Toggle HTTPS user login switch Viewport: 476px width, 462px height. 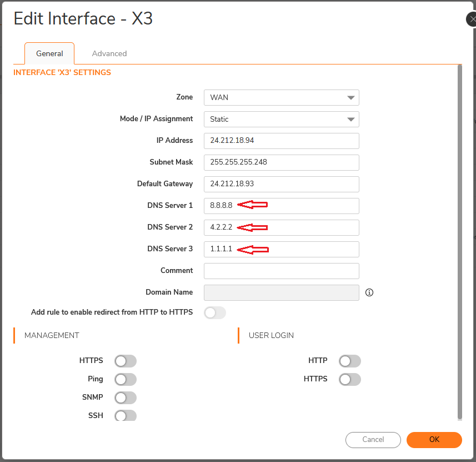point(349,380)
